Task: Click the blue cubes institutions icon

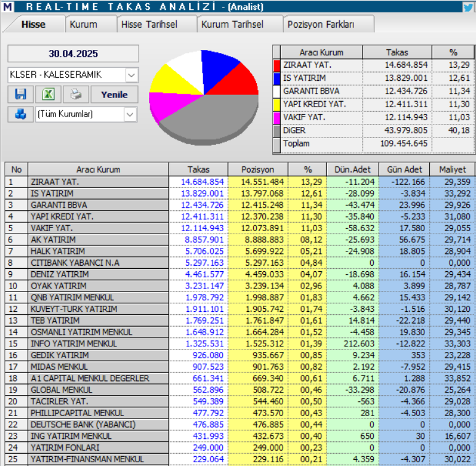Action: point(21,114)
